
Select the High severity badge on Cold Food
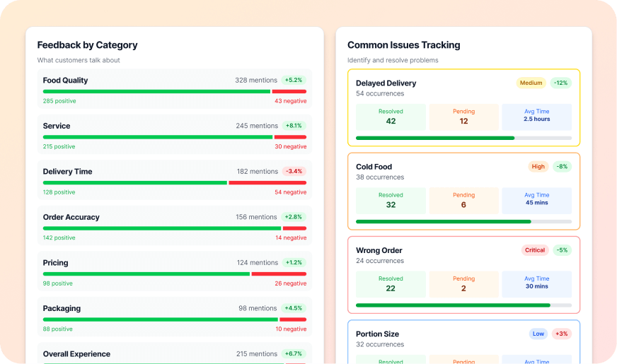[x=538, y=167]
